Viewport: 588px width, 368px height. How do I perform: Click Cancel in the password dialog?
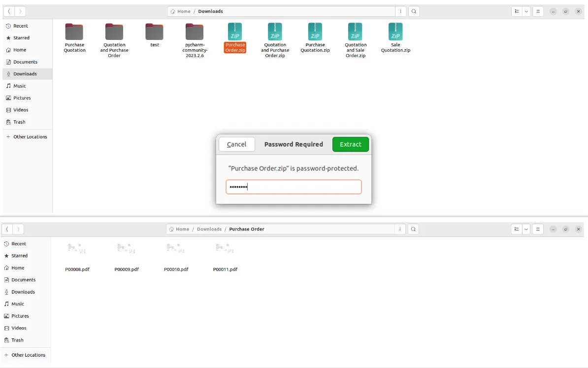pyautogui.click(x=236, y=144)
